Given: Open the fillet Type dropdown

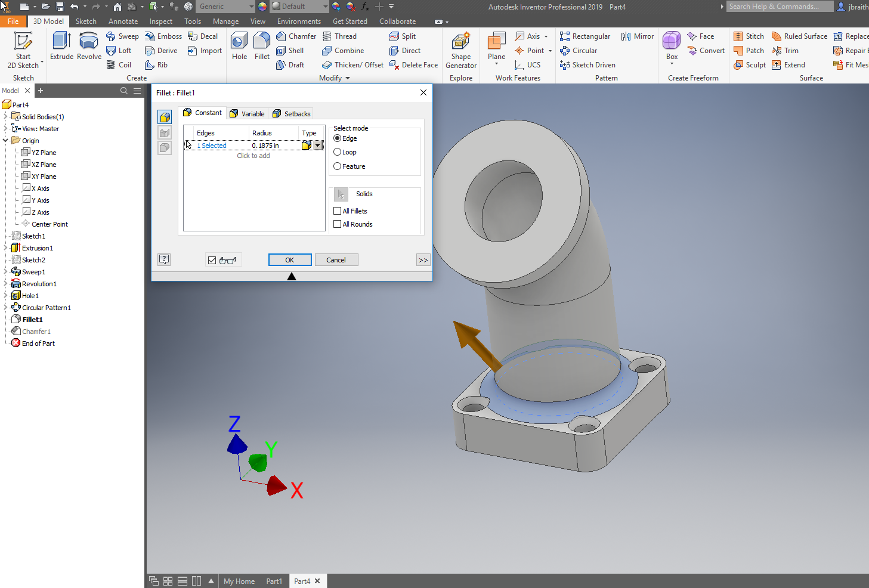Looking at the screenshot, I should click(x=318, y=146).
